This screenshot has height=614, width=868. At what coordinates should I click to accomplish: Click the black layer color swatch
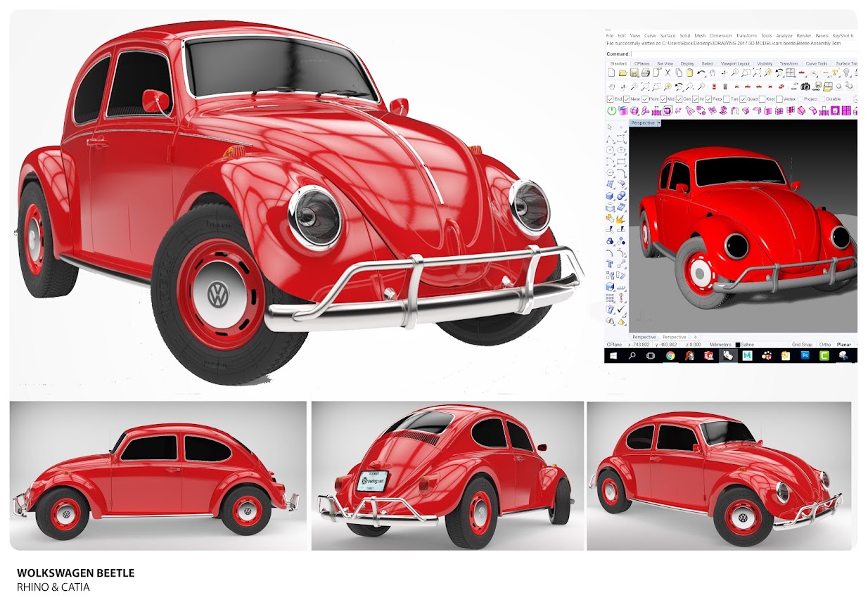pyautogui.click(x=738, y=345)
